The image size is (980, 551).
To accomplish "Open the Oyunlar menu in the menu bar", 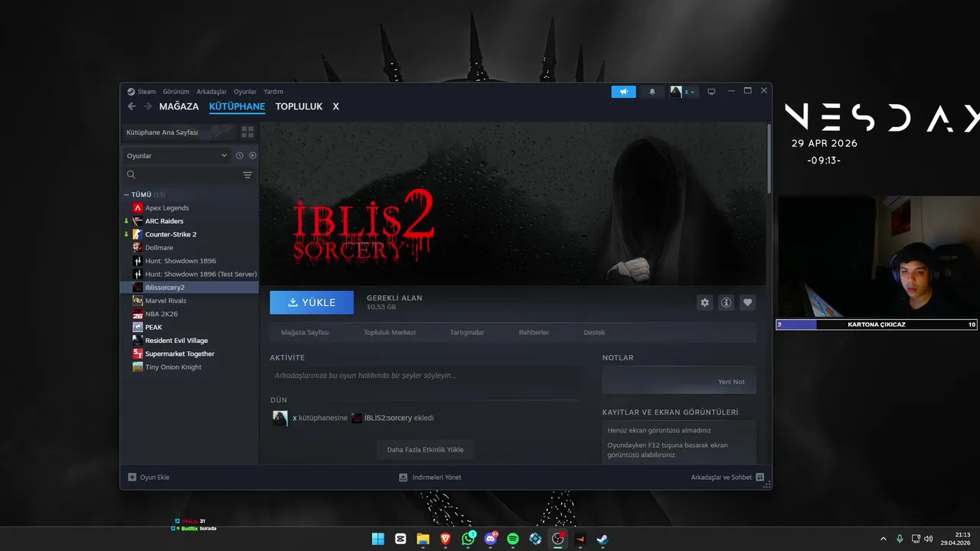I will tap(245, 91).
